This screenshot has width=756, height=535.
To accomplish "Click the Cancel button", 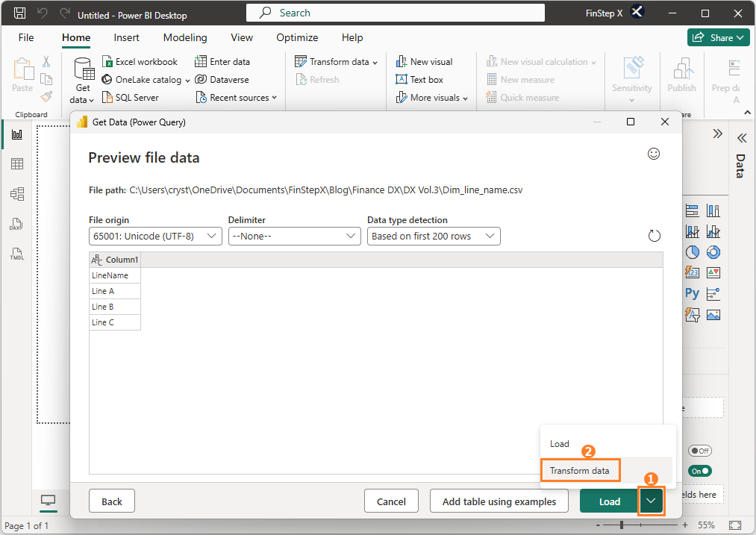I will (391, 501).
